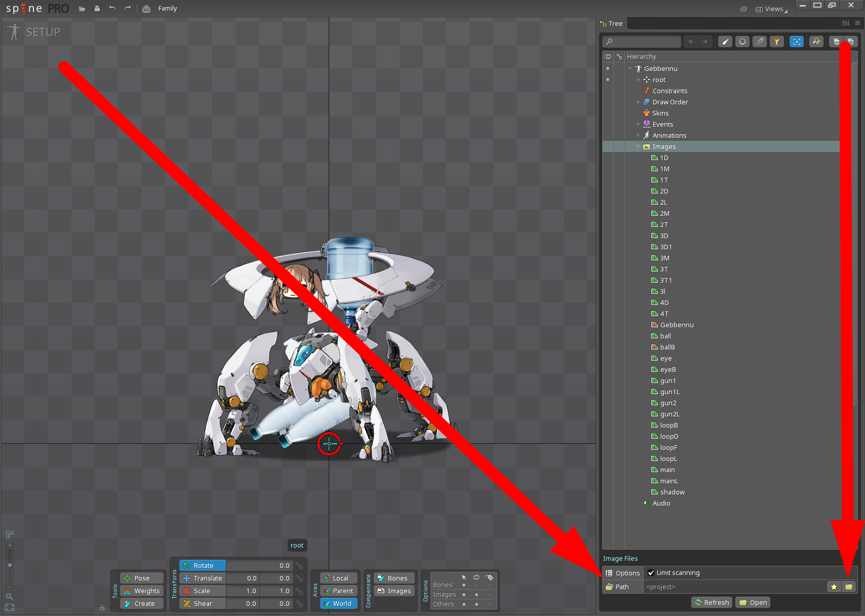865x616 pixels.
Task: Navigate back in tree selection history
Action: [691, 42]
